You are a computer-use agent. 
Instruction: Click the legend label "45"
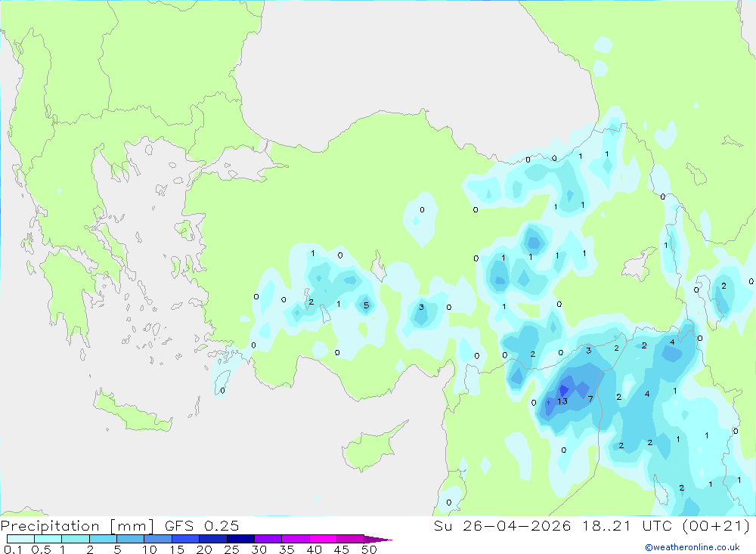[x=342, y=549]
